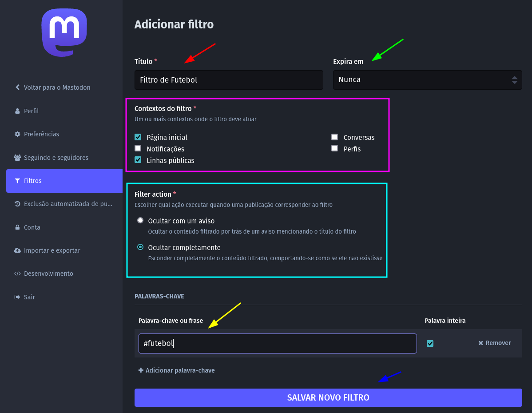Image resolution: width=532 pixels, height=413 pixels.
Task: Click the Mastodon logo
Action: click(x=64, y=32)
